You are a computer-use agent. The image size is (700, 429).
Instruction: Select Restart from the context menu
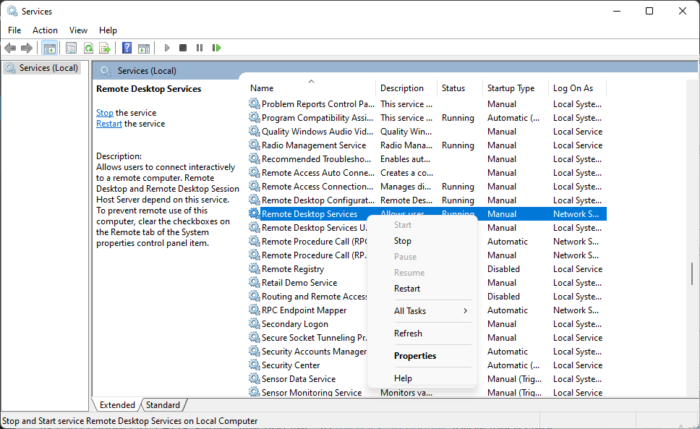[407, 288]
